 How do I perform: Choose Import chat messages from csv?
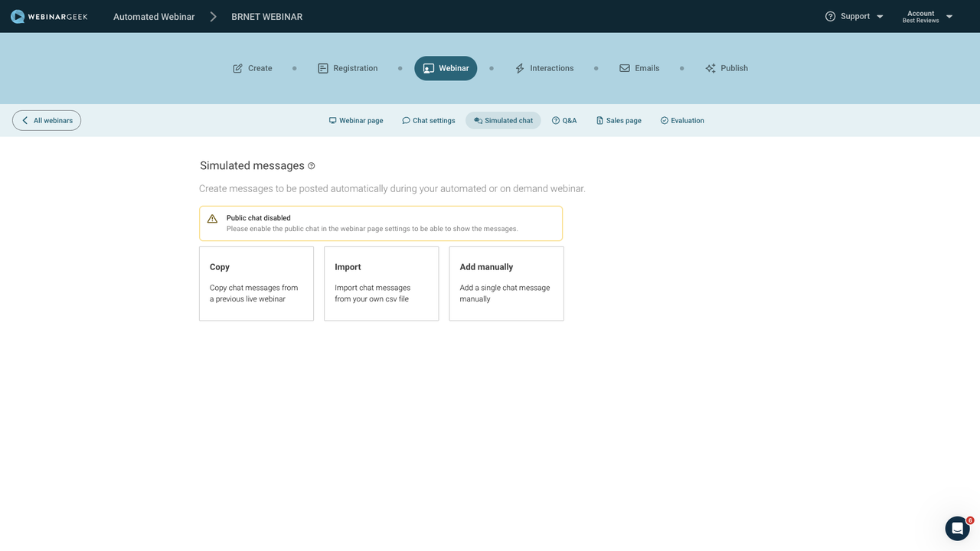pos(381,283)
